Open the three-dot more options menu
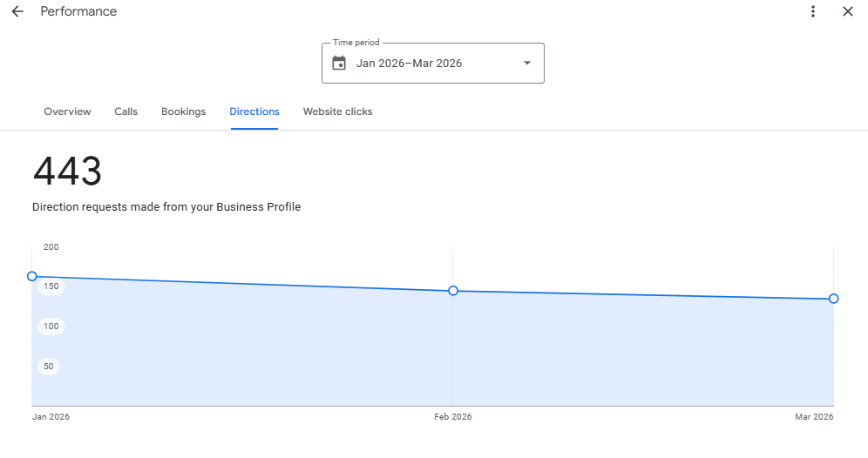 812,11
